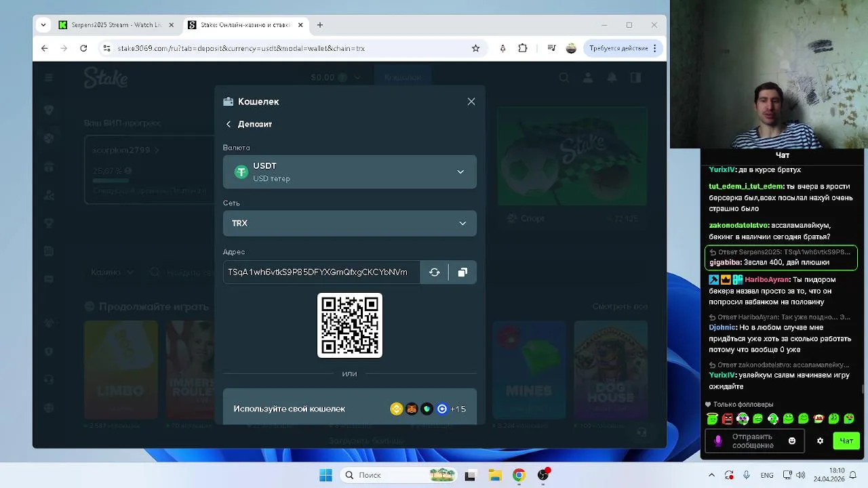The width and height of the screenshot is (868, 488).
Task: Click Используйте свой кошелек button
Action: 350,408
